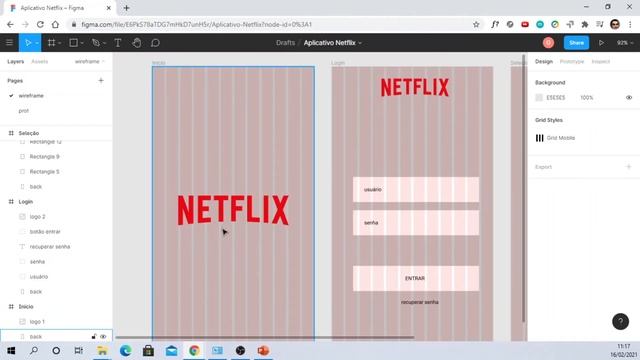Image resolution: width=640 pixels, height=360 pixels.
Task: Open the Design tab
Action: pos(544,61)
